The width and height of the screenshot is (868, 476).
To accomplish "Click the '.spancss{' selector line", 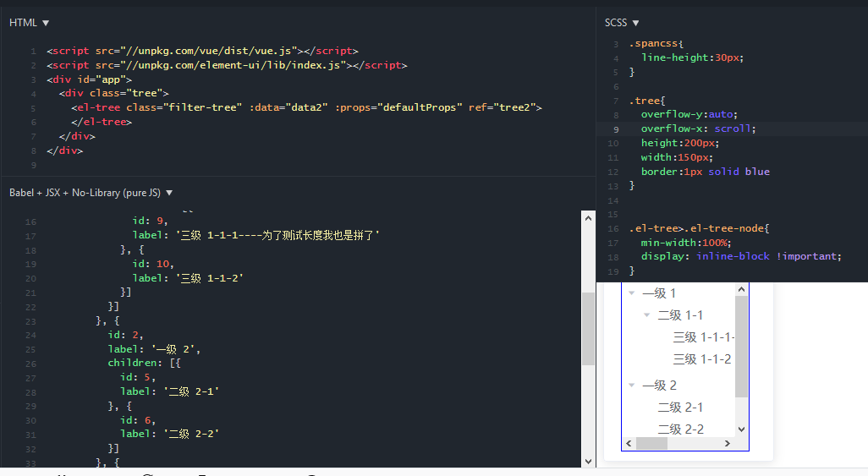I will tap(656, 43).
